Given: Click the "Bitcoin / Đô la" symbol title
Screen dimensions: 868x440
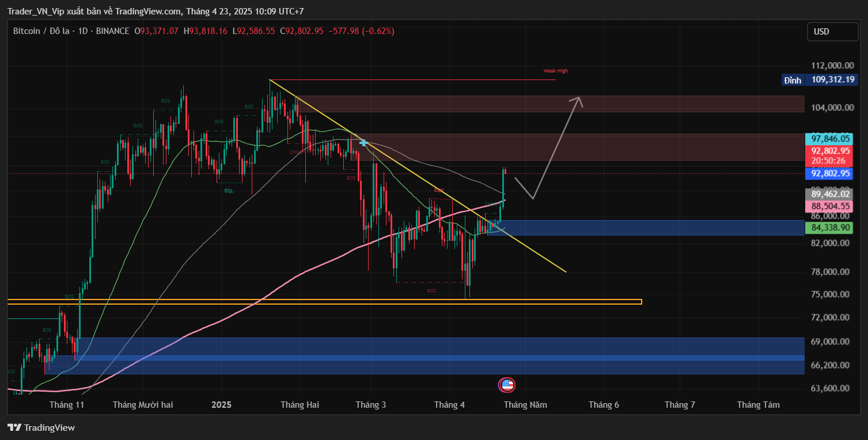Looking at the screenshot, I should [41, 31].
